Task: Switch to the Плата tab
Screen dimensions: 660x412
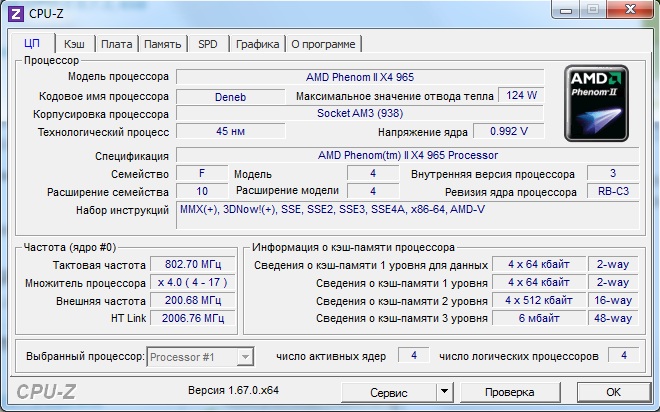Action: [117, 44]
